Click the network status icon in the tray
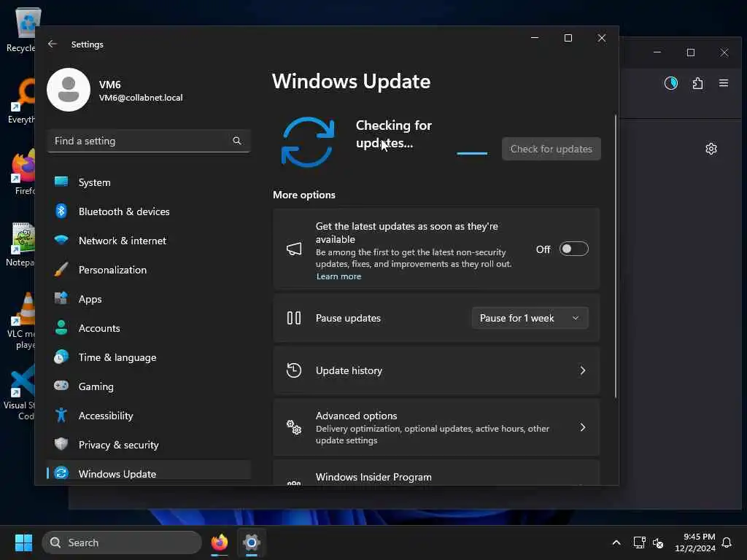Screen dimensions: 747x560 tap(639, 542)
